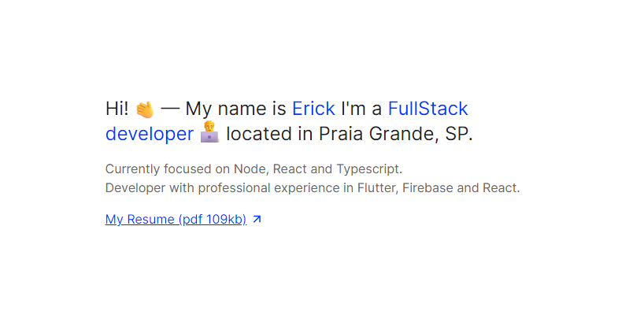Click the word located in the heading
The height and width of the screenshot is (326, 644).
click(260, 134)
